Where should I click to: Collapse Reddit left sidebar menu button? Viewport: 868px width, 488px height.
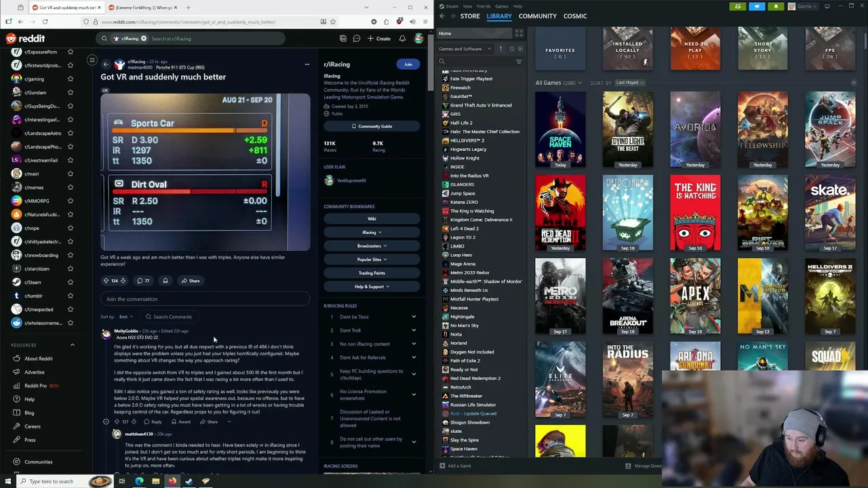92,60
